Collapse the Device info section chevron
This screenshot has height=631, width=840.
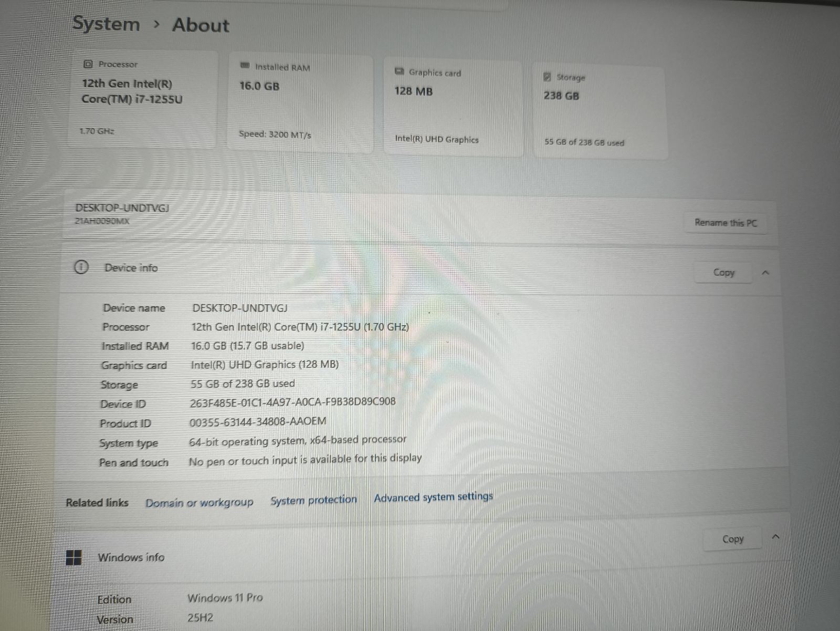765,273
